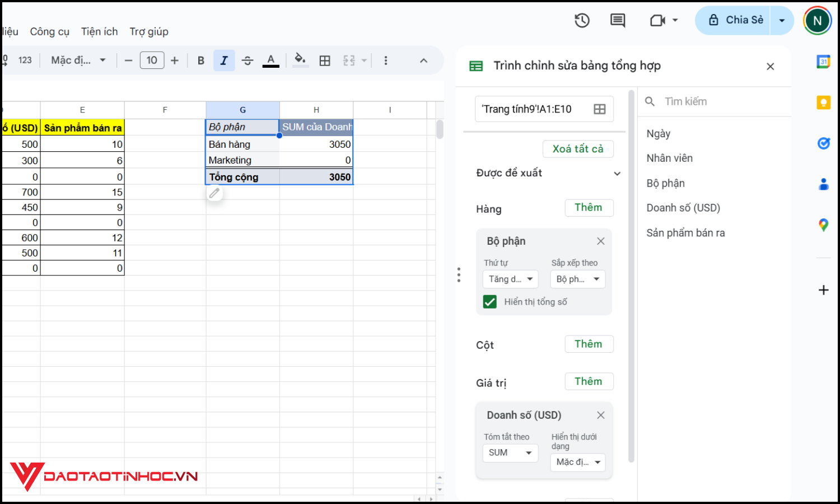Open the comments panel
Image resolution: width=840 pixels, height=504 pixels.
pyautogui.click(x=617, y=20)
